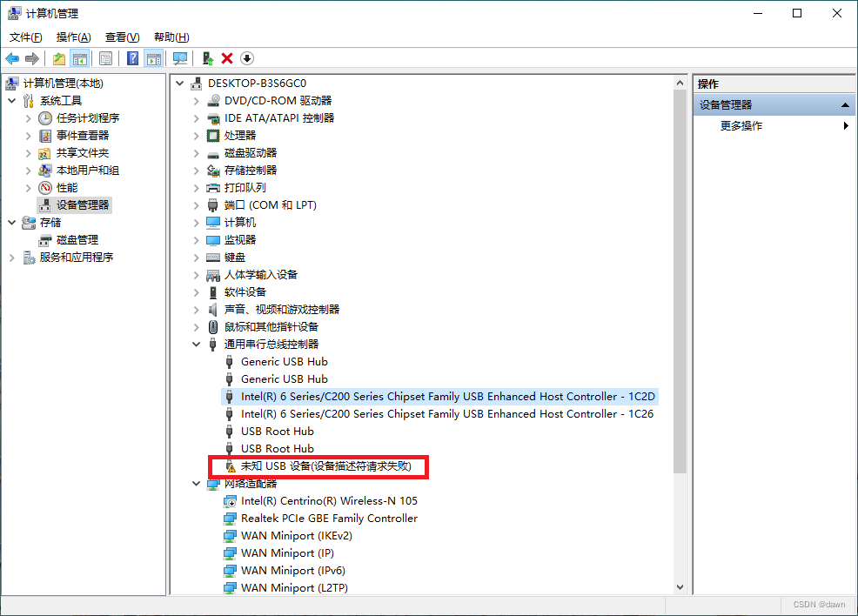Select the last USB Root Hub entry
This screenshot has height=616, width=858.
click(278, 449)
